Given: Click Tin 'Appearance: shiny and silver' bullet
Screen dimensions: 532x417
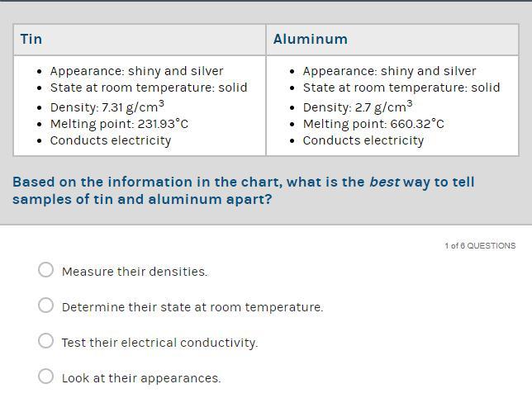Looking at the screenshot, I should [137, 71].
